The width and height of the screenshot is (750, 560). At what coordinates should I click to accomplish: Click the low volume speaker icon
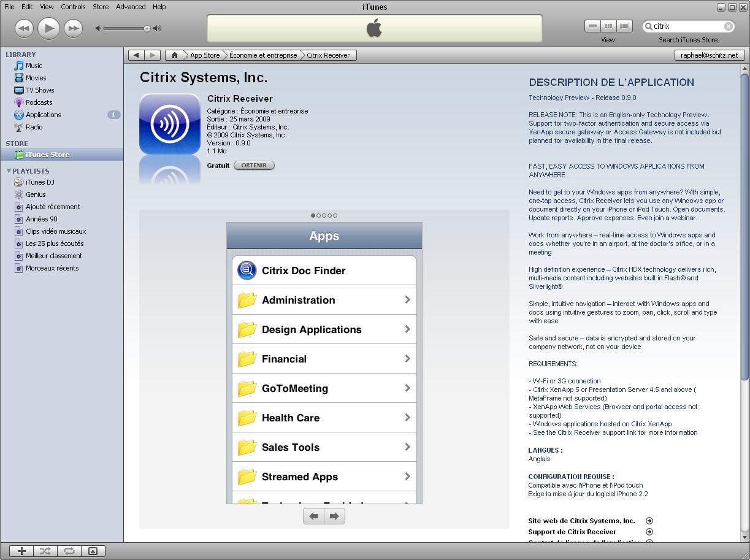click(98, 28)
